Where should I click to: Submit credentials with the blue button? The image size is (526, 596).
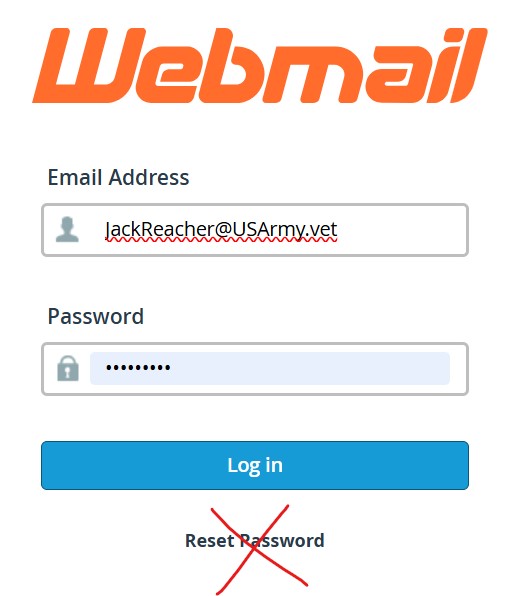coord(255,465)
